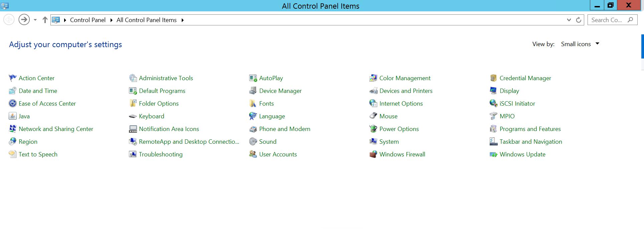The image size is (644, 247).
Task: Expand the arrow after Control Panel breadcrumb
Action: click(x=111, y=20)
